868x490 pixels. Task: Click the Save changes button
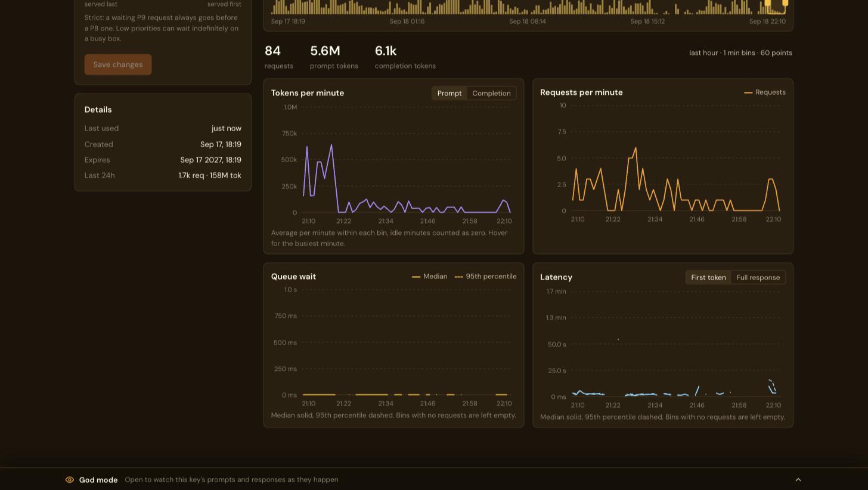pyautogui.click(x=118, y=64)
